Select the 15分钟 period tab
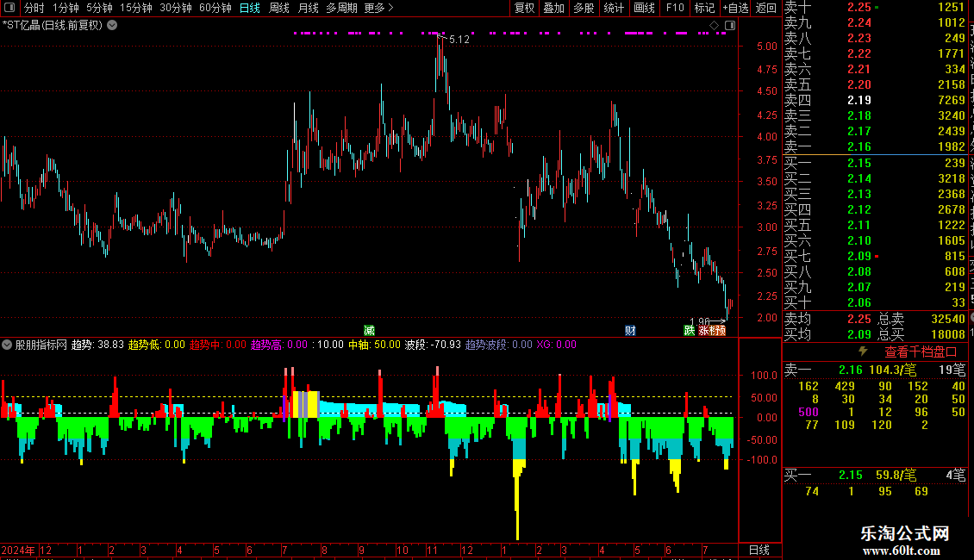 coord(135,8)
